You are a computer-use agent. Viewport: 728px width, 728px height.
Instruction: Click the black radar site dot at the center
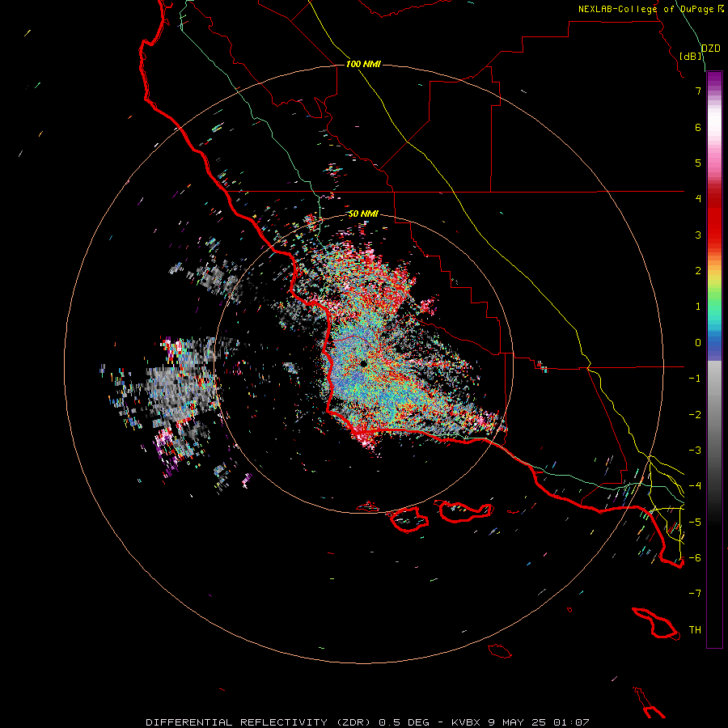click(363, 363)
